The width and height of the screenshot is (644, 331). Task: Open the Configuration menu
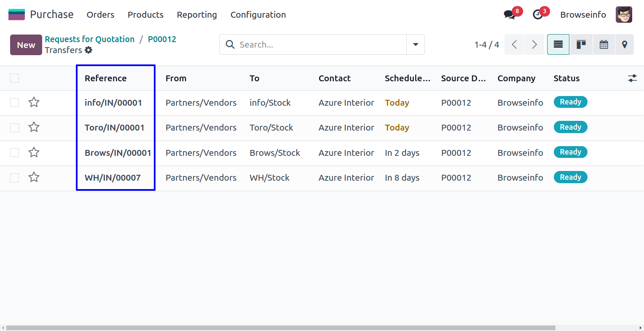258,15
